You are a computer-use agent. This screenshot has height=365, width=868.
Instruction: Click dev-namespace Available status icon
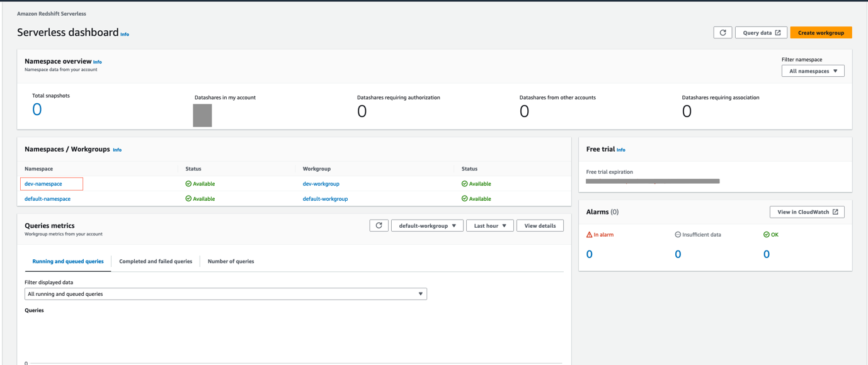point(188,184)
